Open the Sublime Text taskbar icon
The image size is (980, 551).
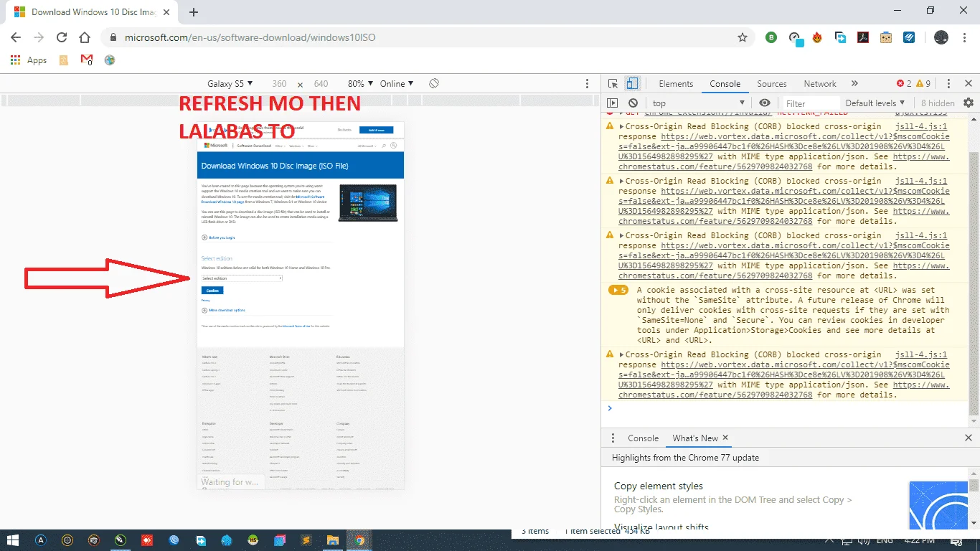(x=306, y=540)
